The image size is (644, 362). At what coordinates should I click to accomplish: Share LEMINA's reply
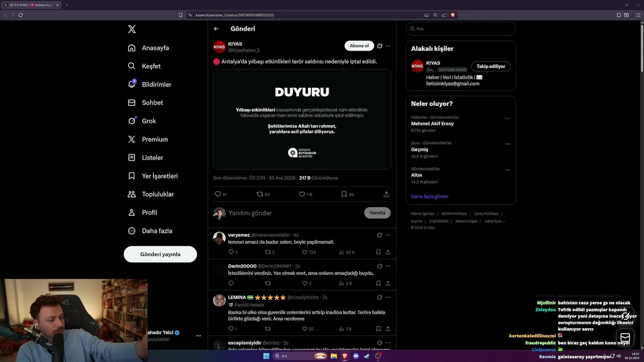point(388,329)
